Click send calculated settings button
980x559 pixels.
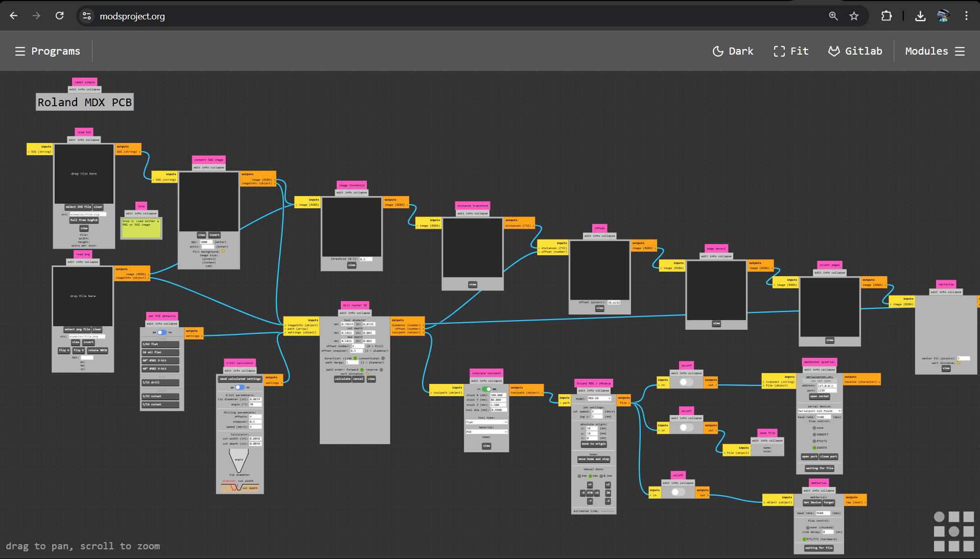point(240,379)
